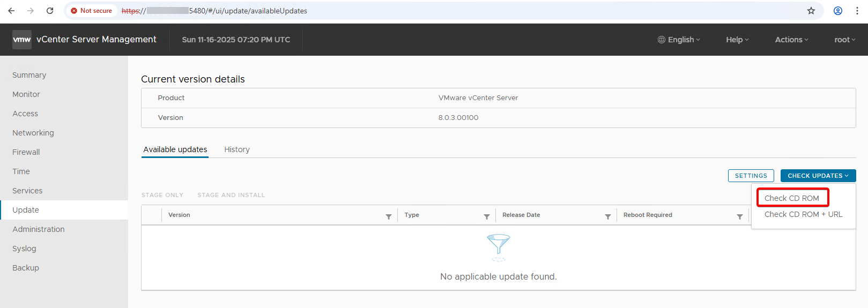The width and height of the screenshot is (868, 308).
Task: Open the Help dropdown menu
Action: click(737, 40)
